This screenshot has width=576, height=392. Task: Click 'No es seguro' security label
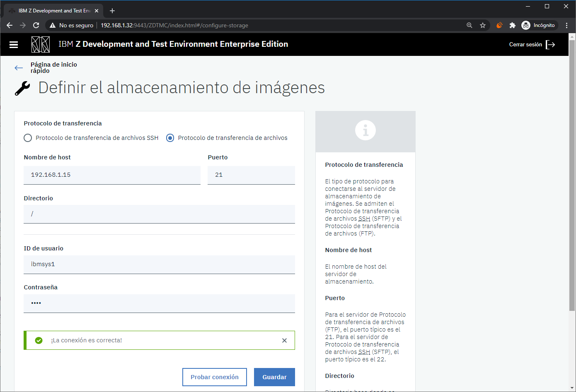click(76, 25)
